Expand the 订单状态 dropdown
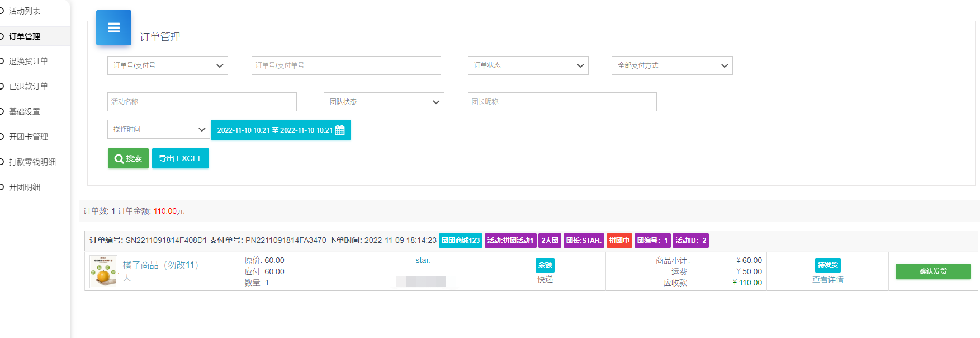 (528, 65)
